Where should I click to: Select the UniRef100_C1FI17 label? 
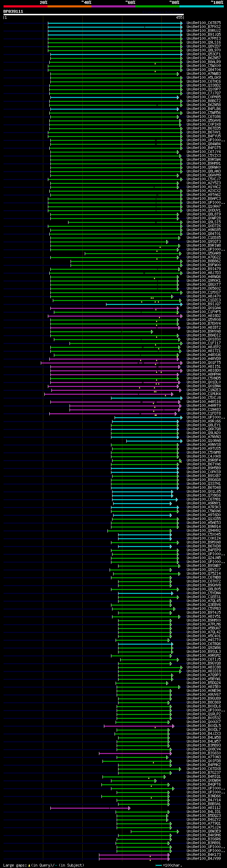point(204,343)
